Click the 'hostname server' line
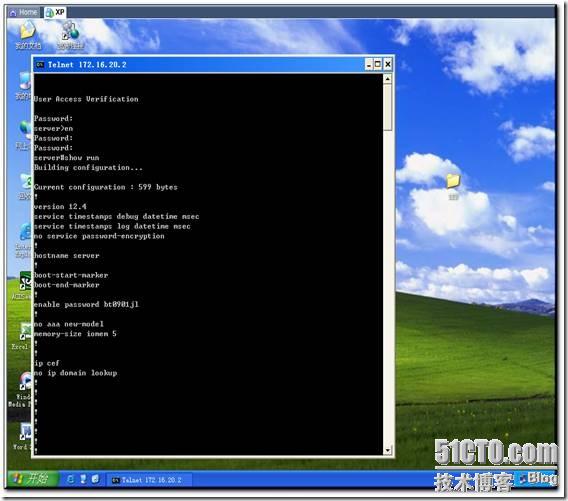 click(66, 256)
